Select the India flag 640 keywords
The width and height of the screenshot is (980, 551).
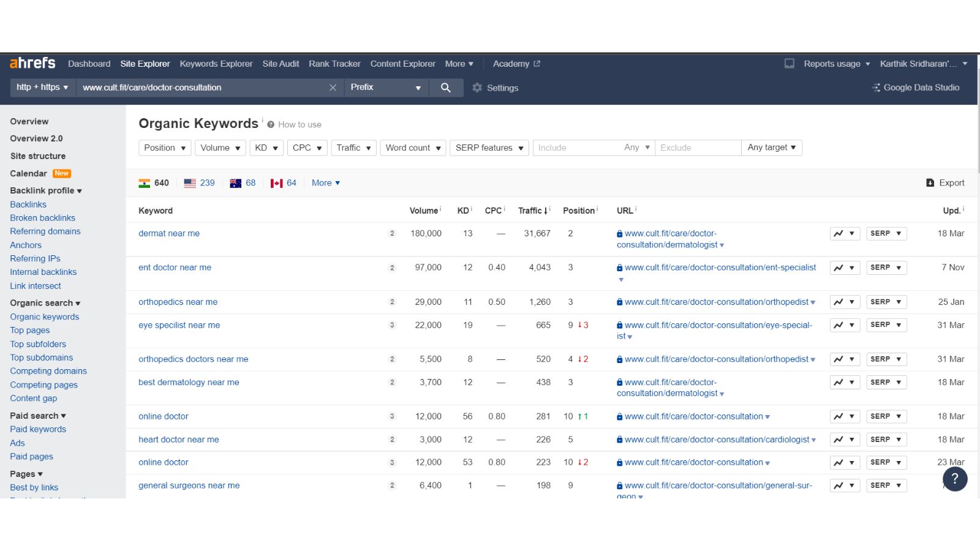point(154,182)
